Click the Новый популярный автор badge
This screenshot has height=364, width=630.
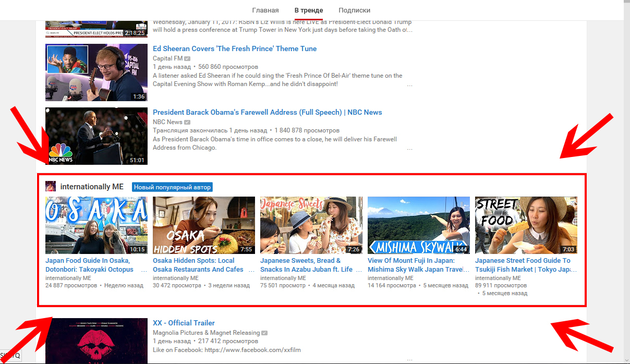(x=172, y=187)
